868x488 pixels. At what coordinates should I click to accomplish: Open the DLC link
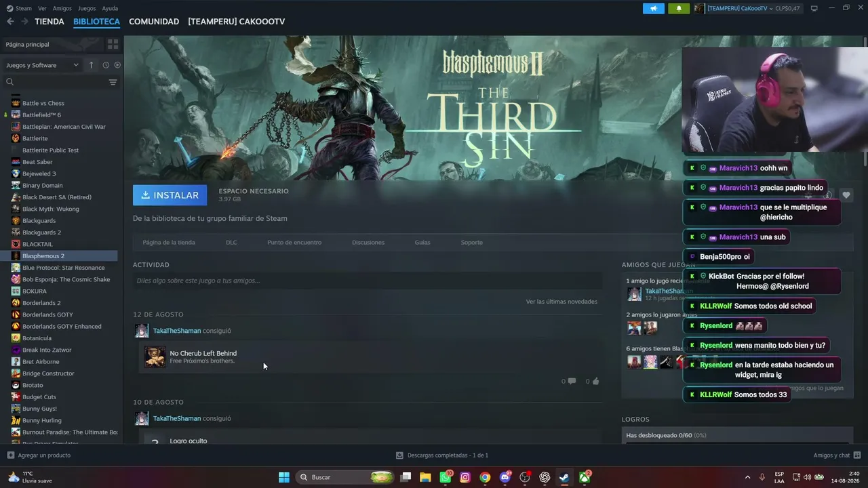pos(231,242)
